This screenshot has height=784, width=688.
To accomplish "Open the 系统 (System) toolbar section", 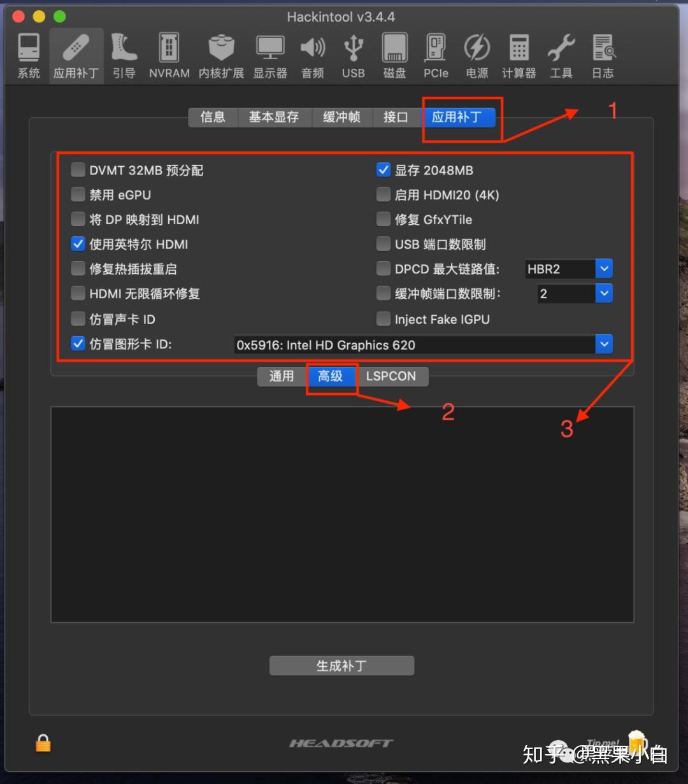I will [29, 56].
